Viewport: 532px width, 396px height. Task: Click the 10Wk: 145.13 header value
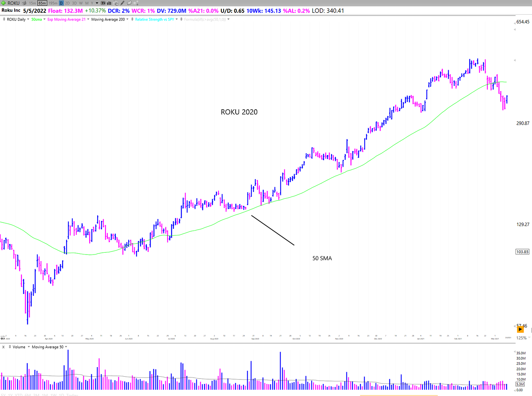tap(264, 11)
